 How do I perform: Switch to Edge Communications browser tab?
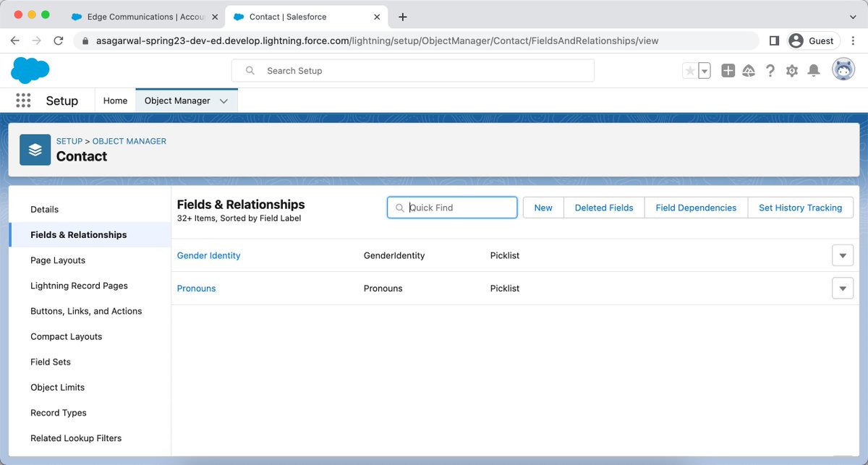143,17
